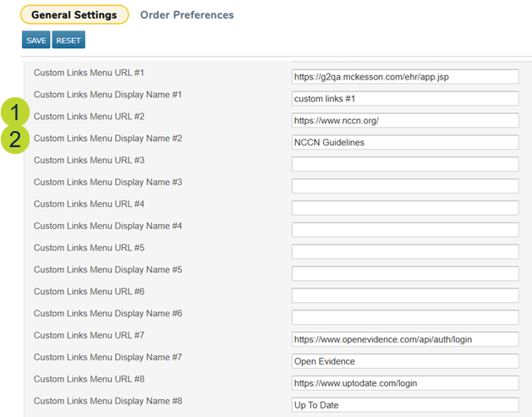This screenshot has width=532, height=417.
Task: Focus the empty Display Name #4 field
Action: [x=404, y=230]
